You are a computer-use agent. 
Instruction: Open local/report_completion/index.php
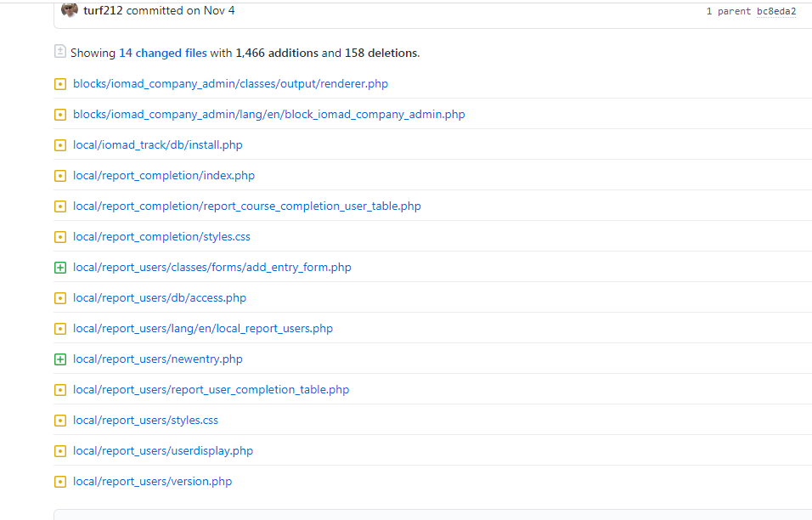tap(164, 176)
